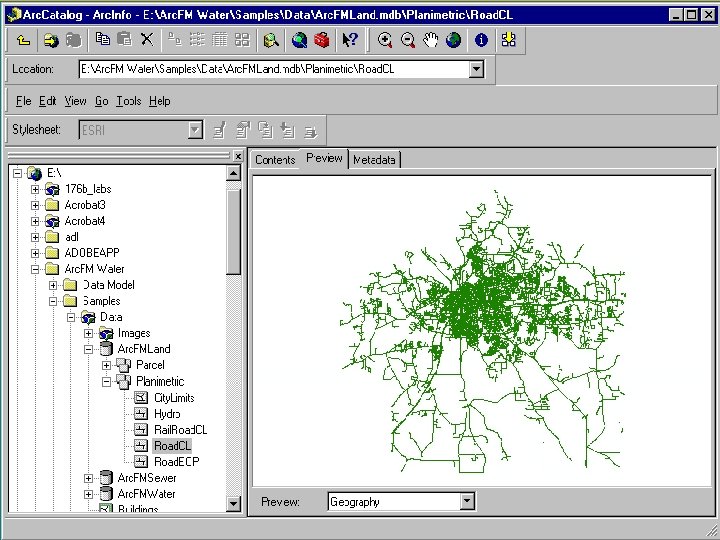Select the Zoom Out tool
720x540 pixels.
pyautogui.click(x=408, y=40)
